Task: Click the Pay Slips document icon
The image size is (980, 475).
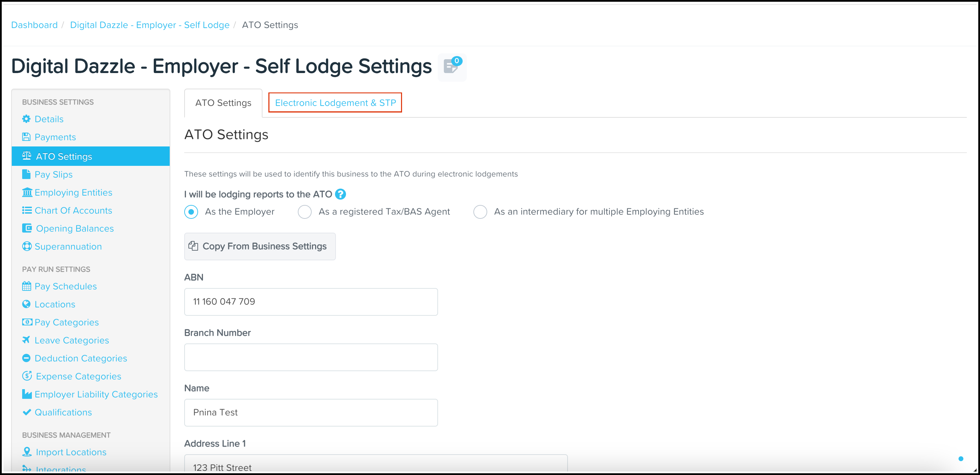Action: 26,174
